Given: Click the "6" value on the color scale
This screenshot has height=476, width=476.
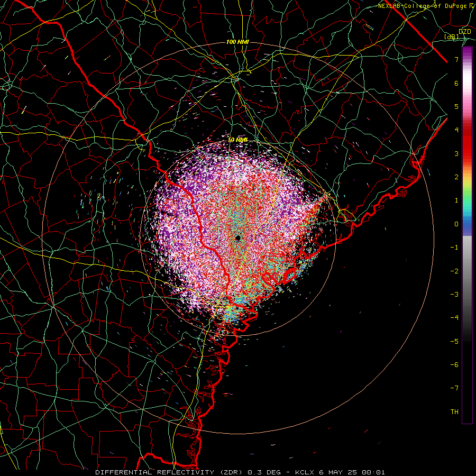Looking at the screenshot, I should pos(456,83).
